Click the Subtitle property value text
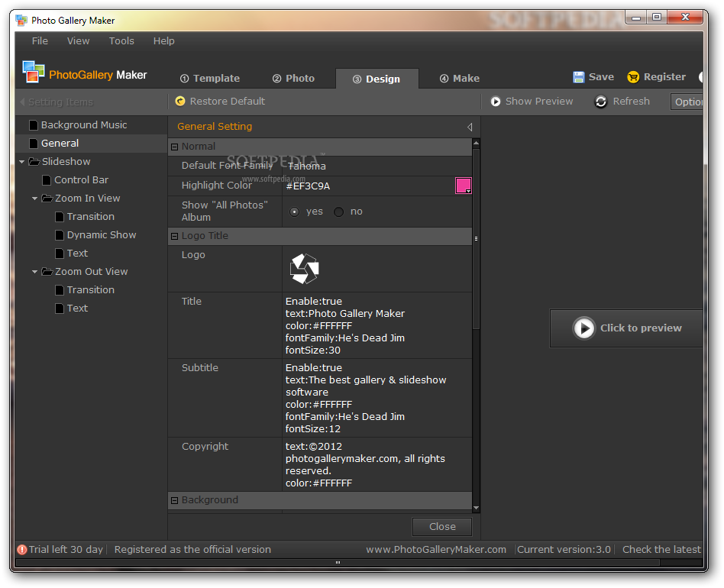Image resolution: width=724 pixels, height=588 pixels. click(366, 399)
